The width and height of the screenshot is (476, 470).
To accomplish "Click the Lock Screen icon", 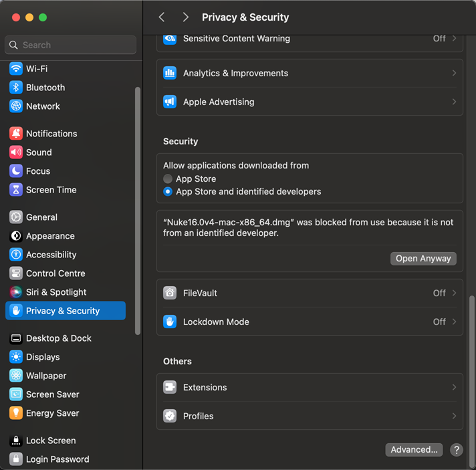I will click(16, 441).
